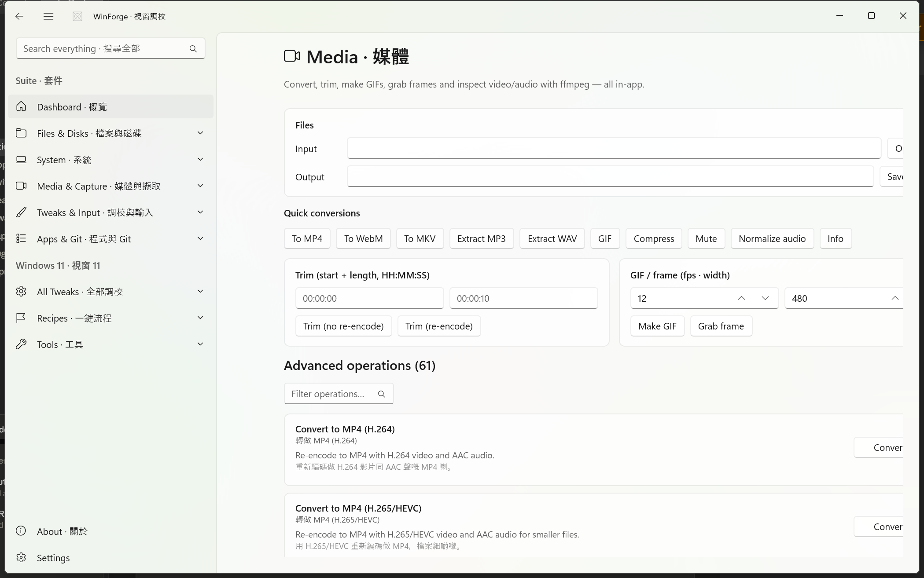Expand All Tweaks section chevron
Image resolution: width=924 pixels, height=578 pixels.
pos(200,291)
